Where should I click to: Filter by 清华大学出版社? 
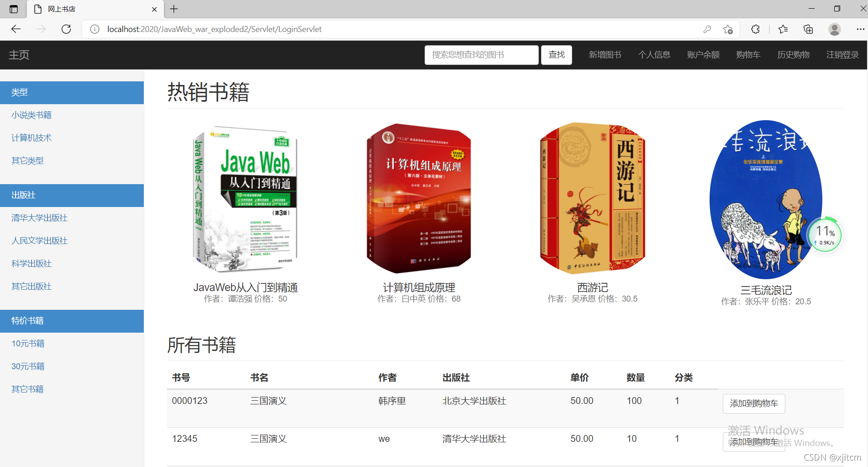coord(39,218)
